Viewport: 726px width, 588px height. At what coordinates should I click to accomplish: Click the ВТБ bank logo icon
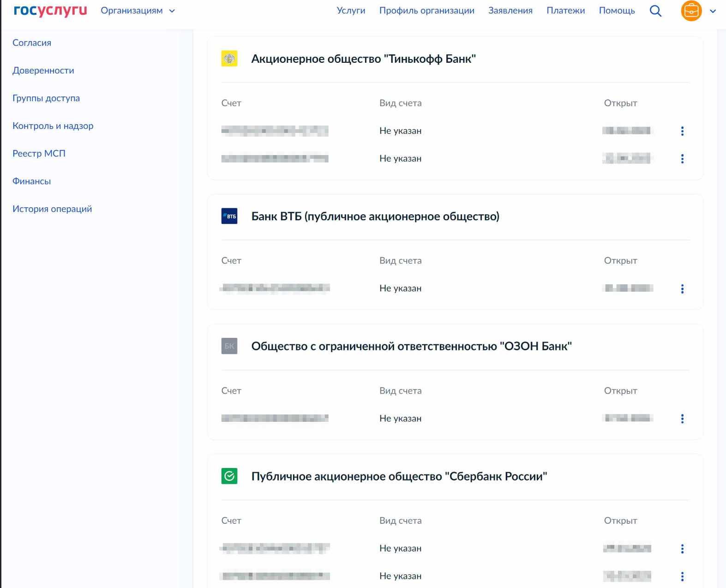229,216
